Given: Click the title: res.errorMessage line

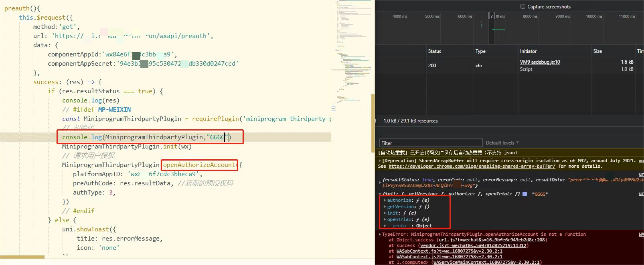Looking at the screenshot, I should pyautogui.click(x=119, y=238).
